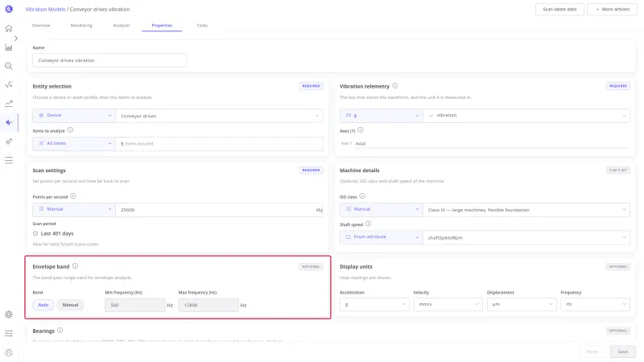Select Auto envelope band mode
Image resolution: width=644 pixels, height=362 pixels.
43,305
